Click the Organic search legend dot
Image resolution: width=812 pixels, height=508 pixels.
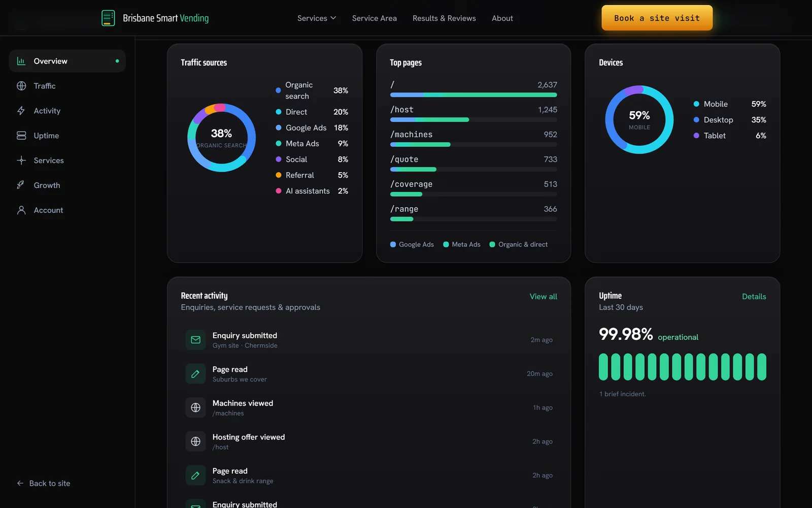278,90
